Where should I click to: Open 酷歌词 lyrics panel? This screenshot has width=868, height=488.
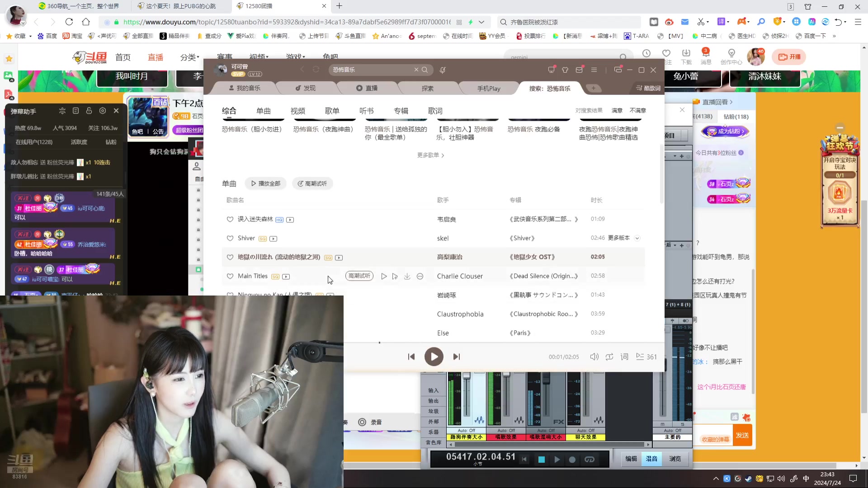648,88
